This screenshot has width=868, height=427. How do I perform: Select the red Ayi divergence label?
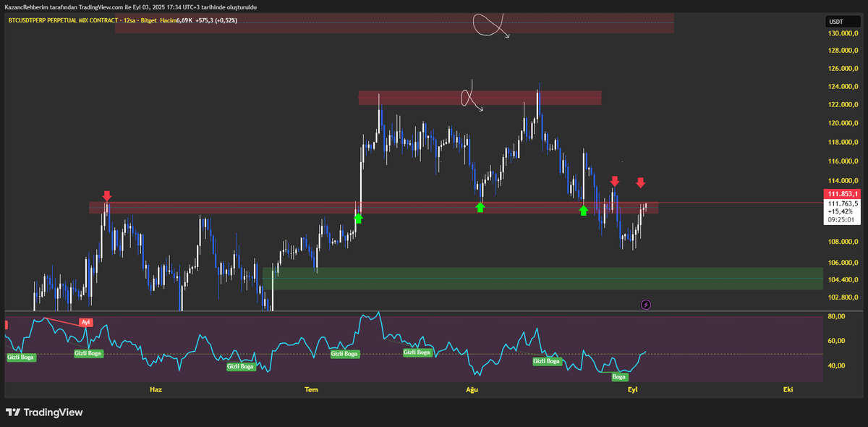(x=85, y=322)
